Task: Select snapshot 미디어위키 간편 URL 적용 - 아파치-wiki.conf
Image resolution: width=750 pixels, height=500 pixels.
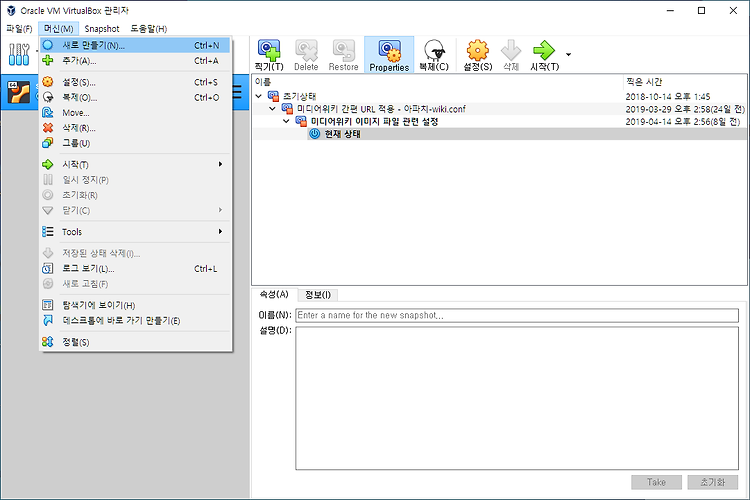Action: pos(499,109)
